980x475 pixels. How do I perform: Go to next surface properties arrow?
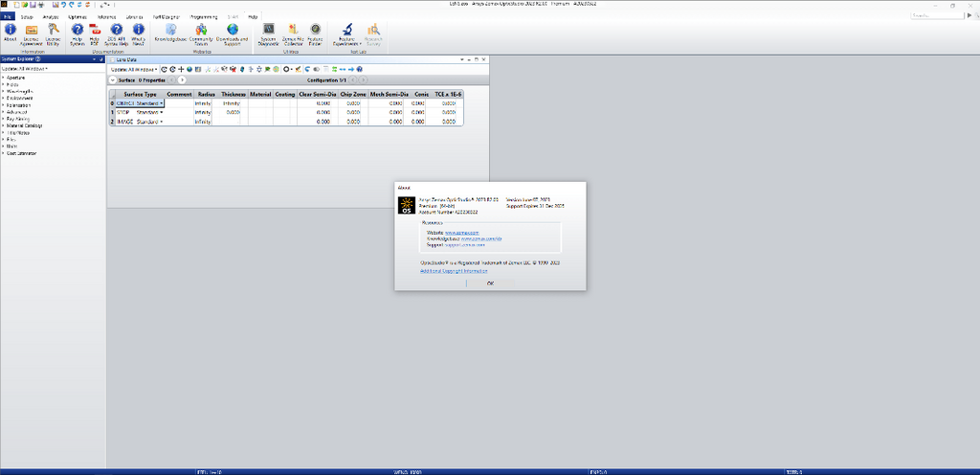[182, 80]
